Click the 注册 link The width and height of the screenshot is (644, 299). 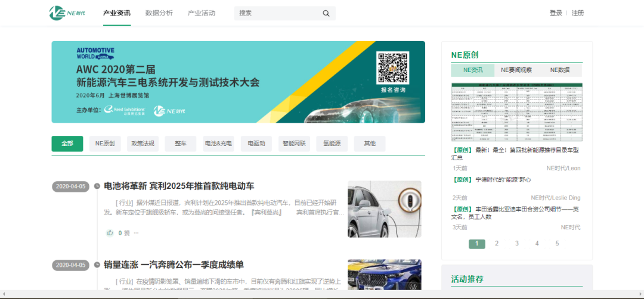(577, 13)
